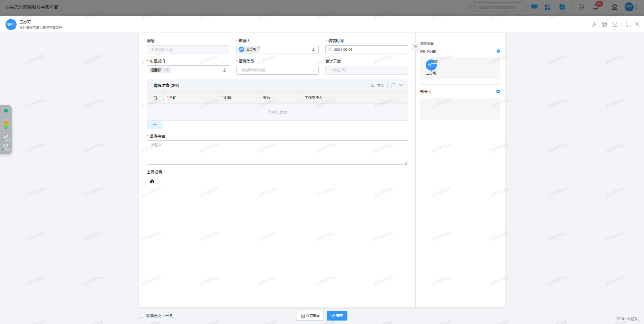Click 山东思为网络科技有限公司 company name

point(32,7)
